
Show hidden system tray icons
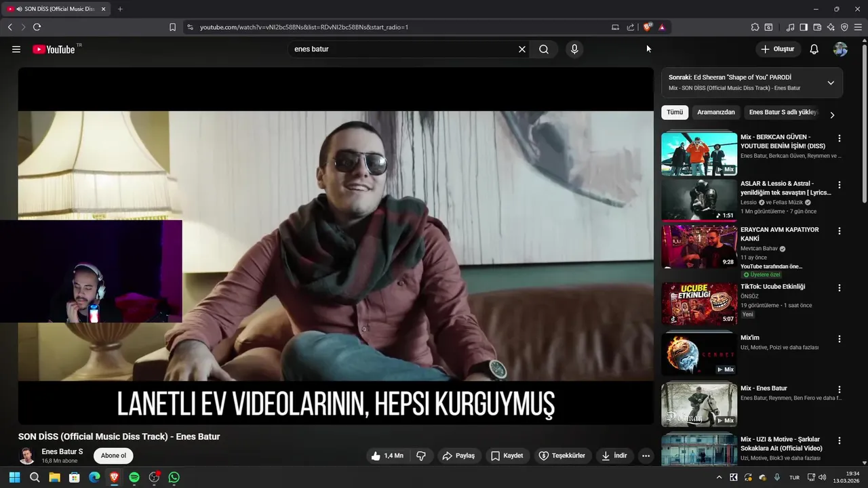[719, 477]
